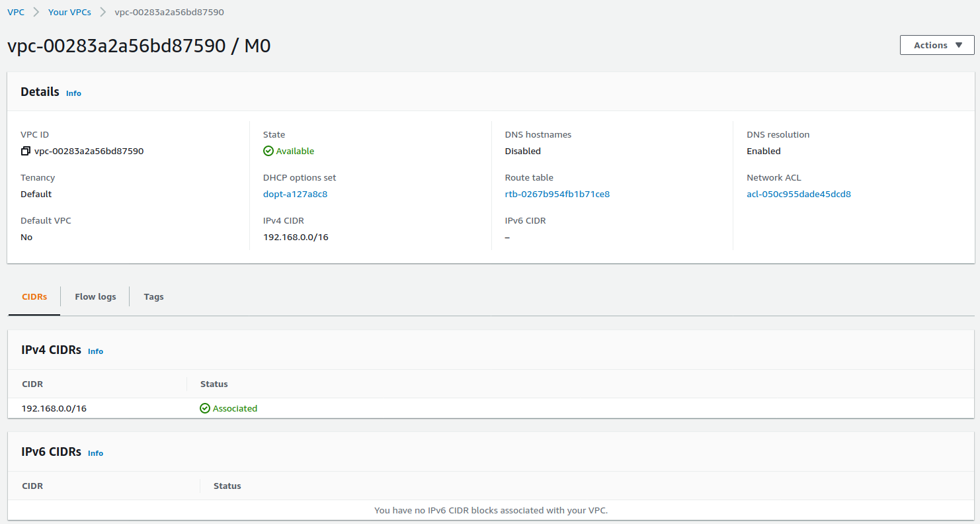Open Info link next to IPv4 CIDRs
The image size is (980, 524).
pyautogui.click(x=95, y=351)
